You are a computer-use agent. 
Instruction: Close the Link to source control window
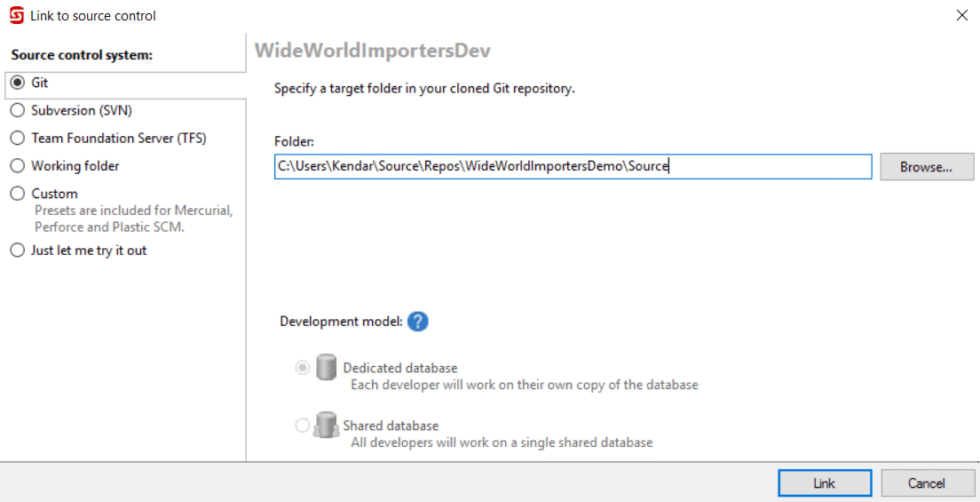point(962,16)
